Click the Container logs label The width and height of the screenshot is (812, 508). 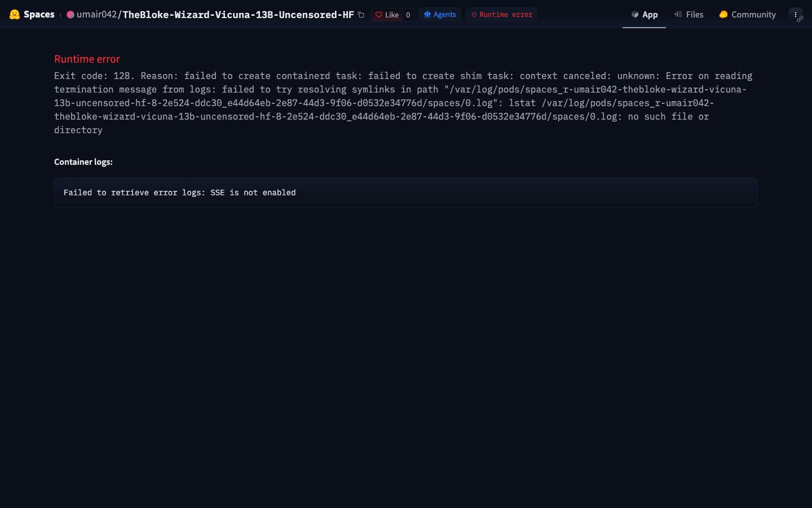pyautogui.click(x=83, y=162)
